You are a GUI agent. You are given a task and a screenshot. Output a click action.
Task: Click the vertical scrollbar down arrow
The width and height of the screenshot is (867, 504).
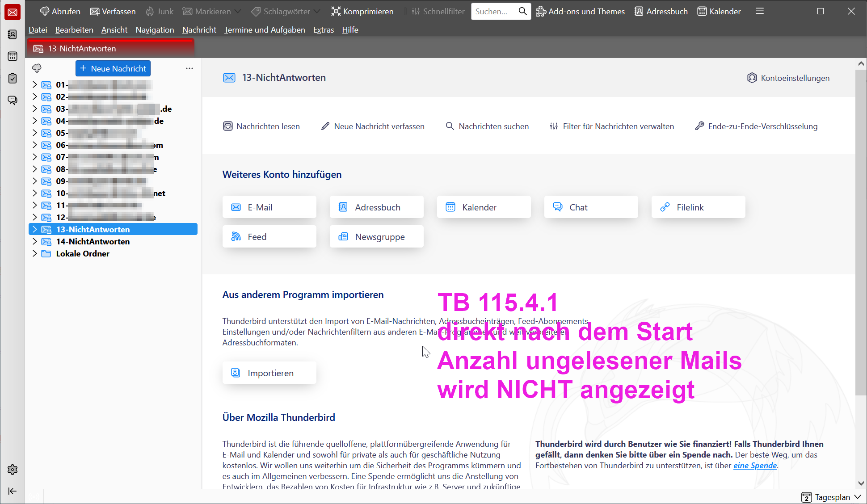coord(861,483)
